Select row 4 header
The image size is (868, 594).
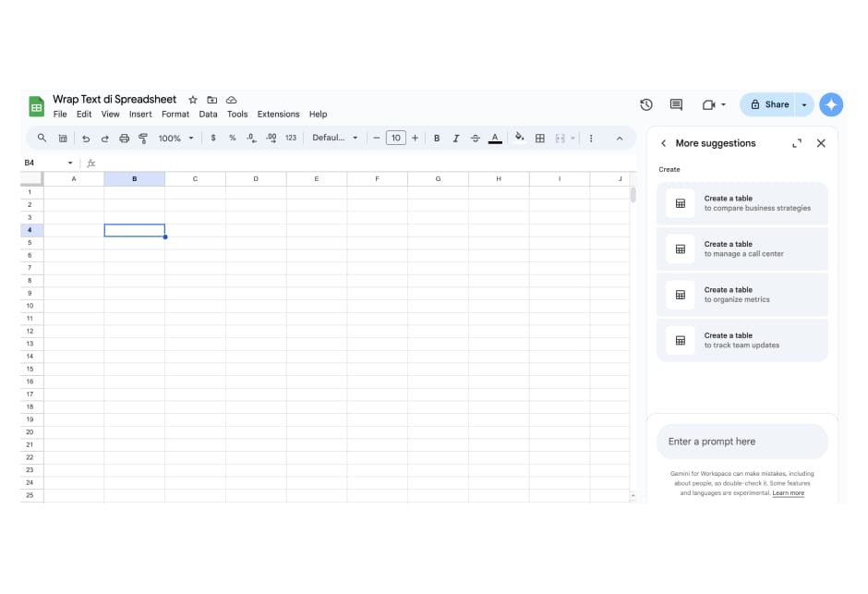click(30, 230)
